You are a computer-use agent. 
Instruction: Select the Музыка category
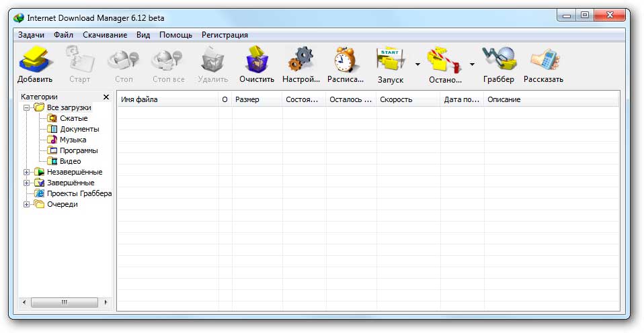(73, 140)
